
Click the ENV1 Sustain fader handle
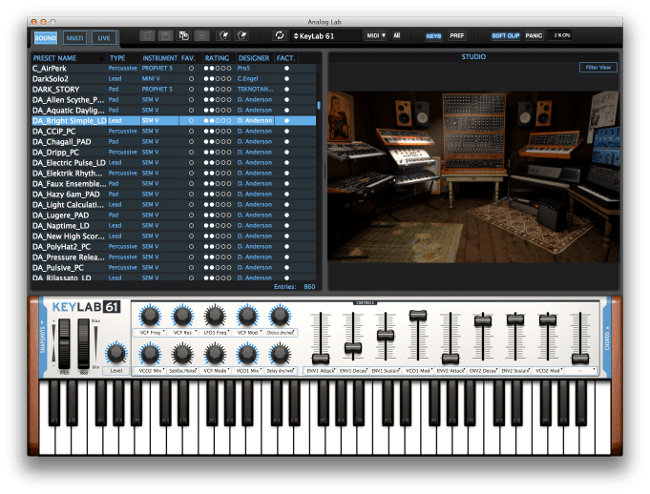click(x=386, y=335)
